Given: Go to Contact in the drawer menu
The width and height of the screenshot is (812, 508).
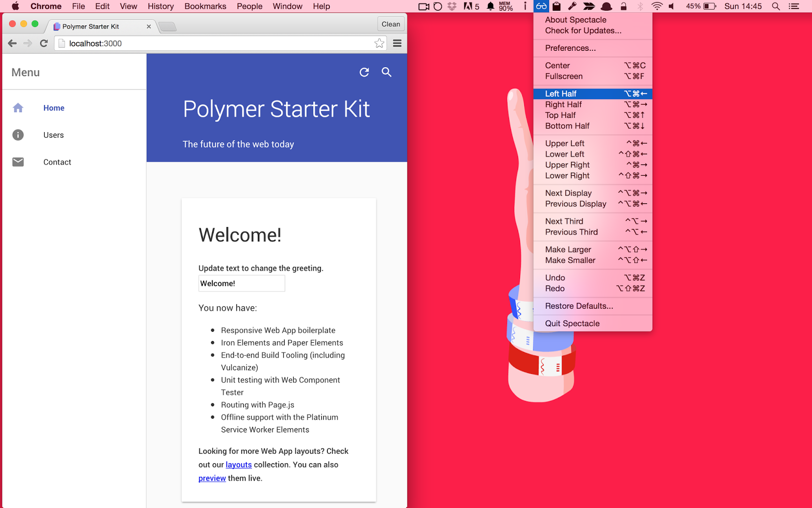Looking at the screenshot, I should (x=57, y=162).
